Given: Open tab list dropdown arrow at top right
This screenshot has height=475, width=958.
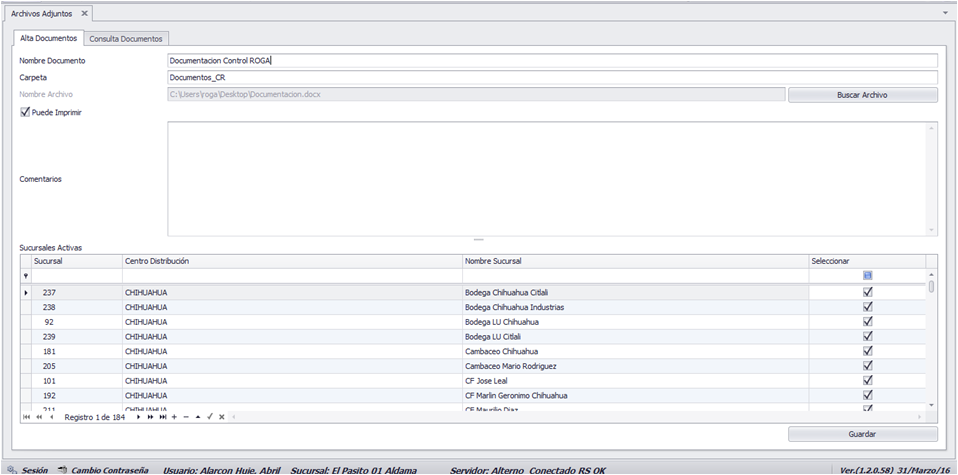Looking at the screenshot, I should [946, 13].
